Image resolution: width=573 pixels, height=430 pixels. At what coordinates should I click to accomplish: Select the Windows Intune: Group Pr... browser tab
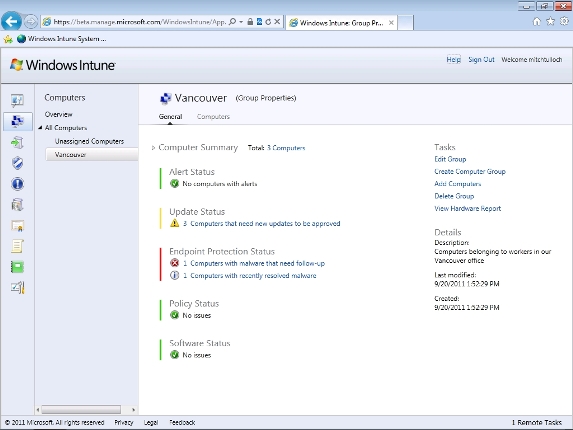(x=341, y=23)
